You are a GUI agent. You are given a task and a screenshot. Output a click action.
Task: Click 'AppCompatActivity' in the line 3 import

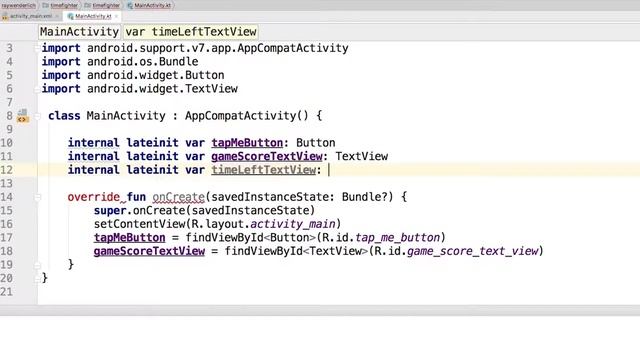293,48
